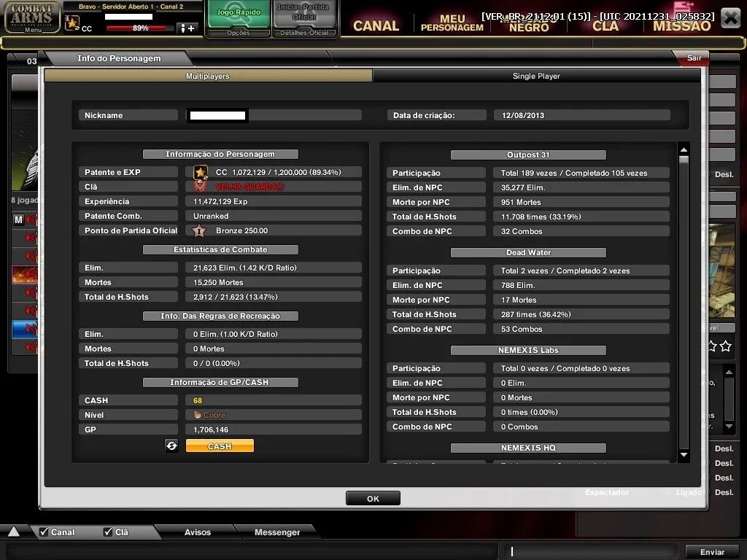Click the VELHA GUARDA clan emblem icon
Image resolution: width=747 pixels, height=560 pixels.
[200, 187]
